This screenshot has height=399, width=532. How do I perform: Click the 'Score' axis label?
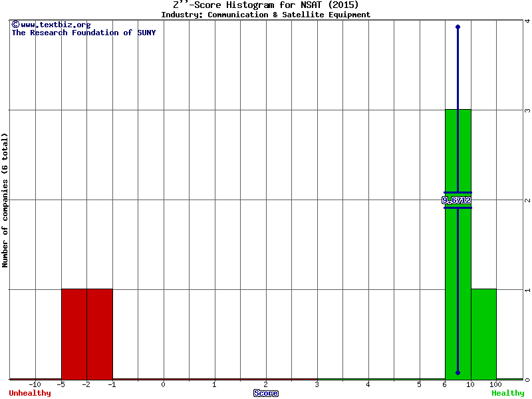pos(265,393)
